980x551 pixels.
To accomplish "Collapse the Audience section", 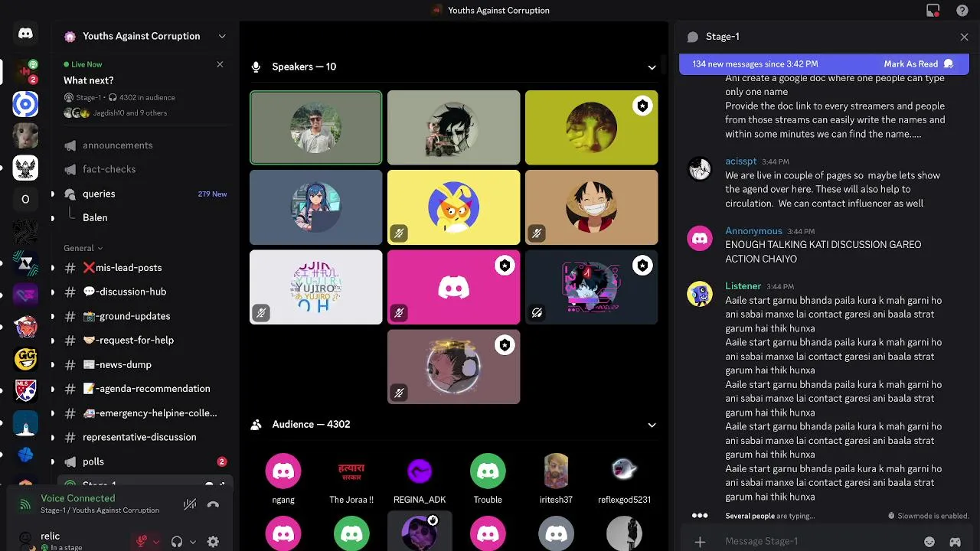I will [x=652, y=425].
